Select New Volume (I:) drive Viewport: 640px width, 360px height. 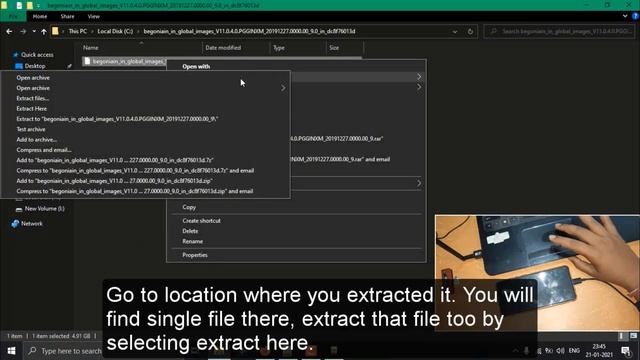[x=44, y=209]
